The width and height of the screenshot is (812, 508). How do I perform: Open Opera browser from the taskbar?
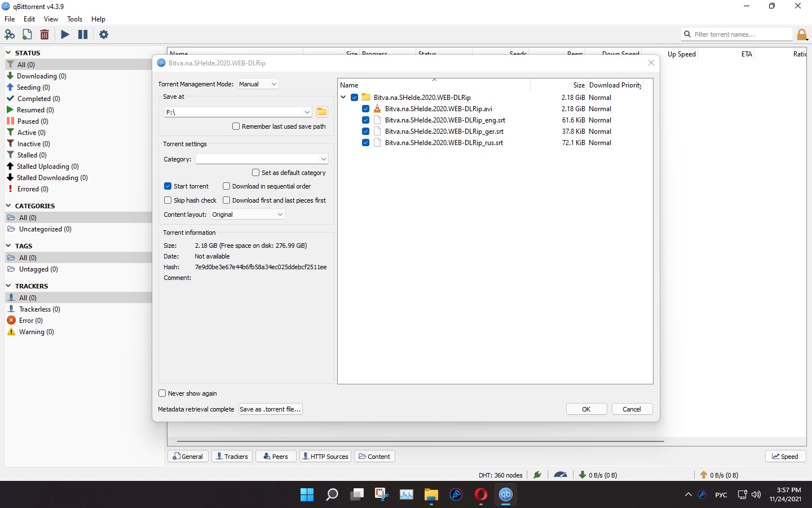[481, 494]
